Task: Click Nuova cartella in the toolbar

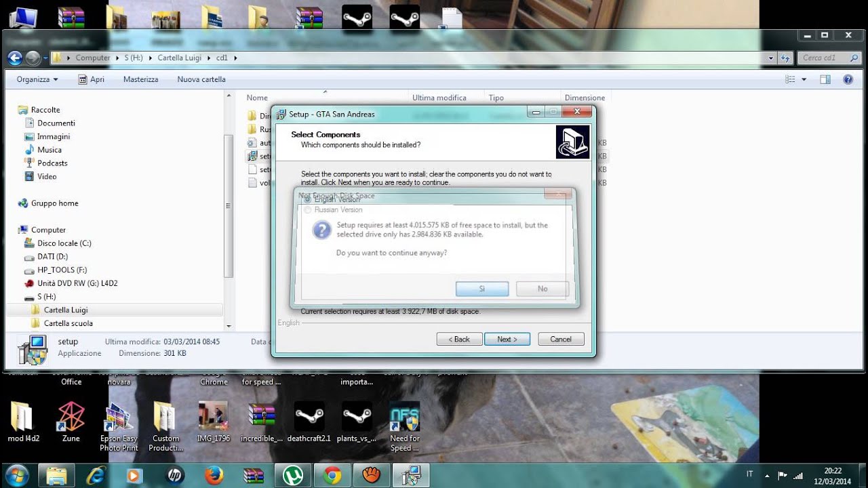Action: [201, 79]
